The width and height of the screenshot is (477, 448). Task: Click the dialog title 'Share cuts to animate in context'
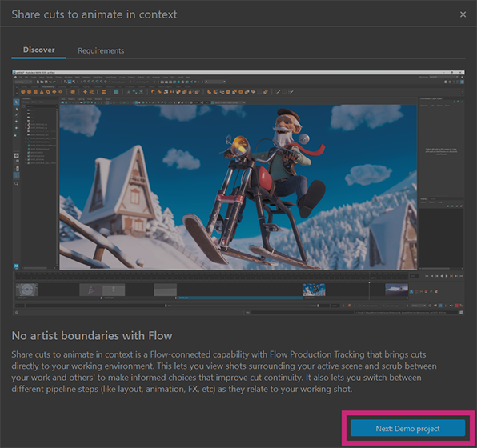tap(94, 14)
